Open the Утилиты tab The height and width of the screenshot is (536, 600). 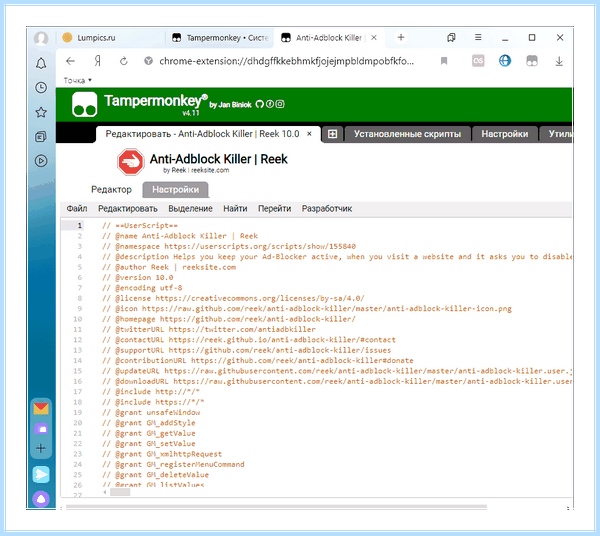click(557, 134)
